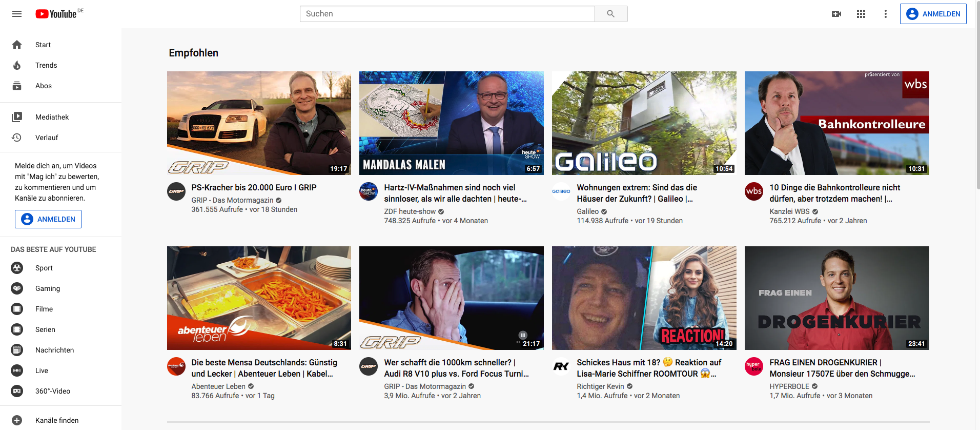Click the Kanäle finden plus icon
Image resolution: width=980 pixels, height=430 pixels.
(17, 420)
